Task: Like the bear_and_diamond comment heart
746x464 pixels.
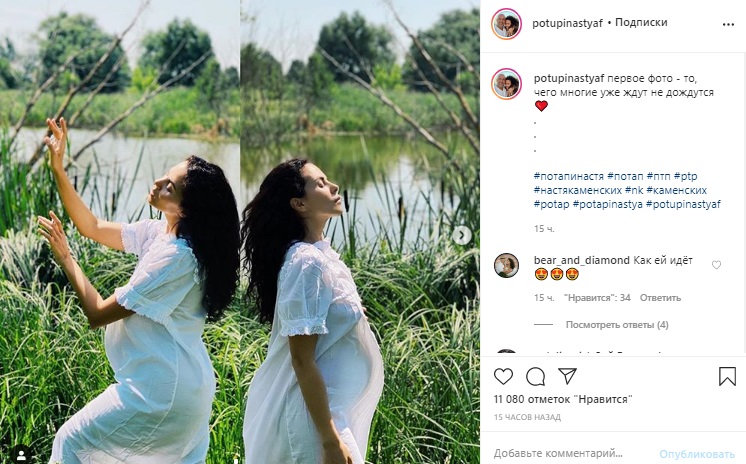Action: pyautogui.click(x=716, y=265)
